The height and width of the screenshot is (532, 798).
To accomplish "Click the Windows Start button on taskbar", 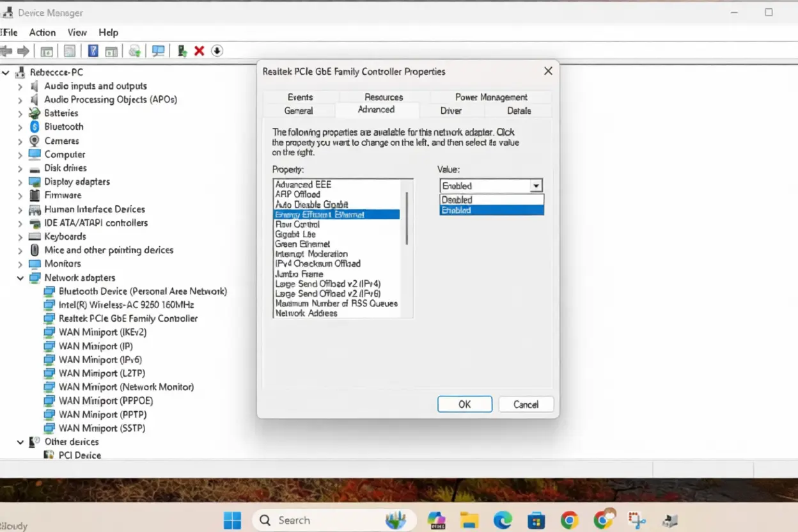I will pyautogui.click(x=232, y=520).
